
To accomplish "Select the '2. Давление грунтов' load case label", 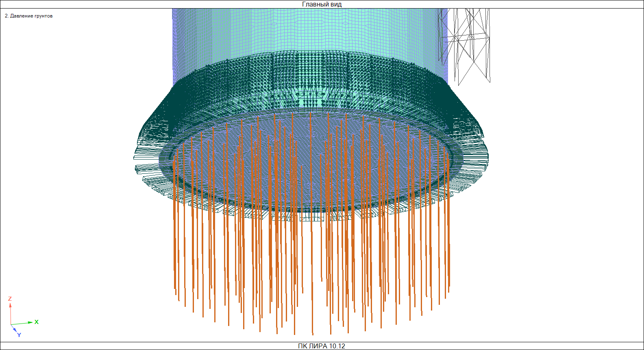I will click(28, 16).
